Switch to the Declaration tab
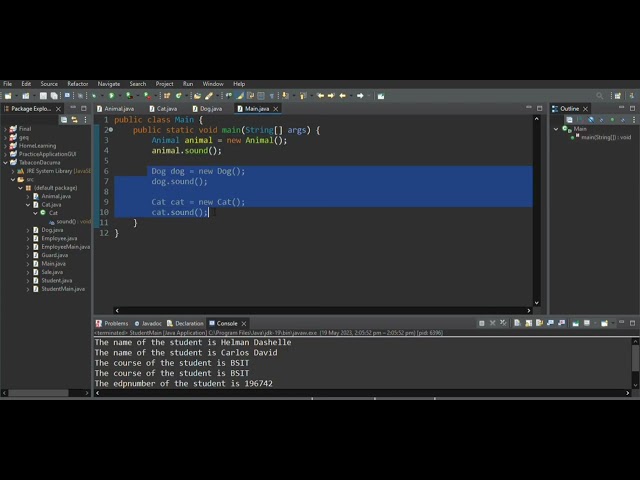Screen dimensions: 640x480 point(185,323)
